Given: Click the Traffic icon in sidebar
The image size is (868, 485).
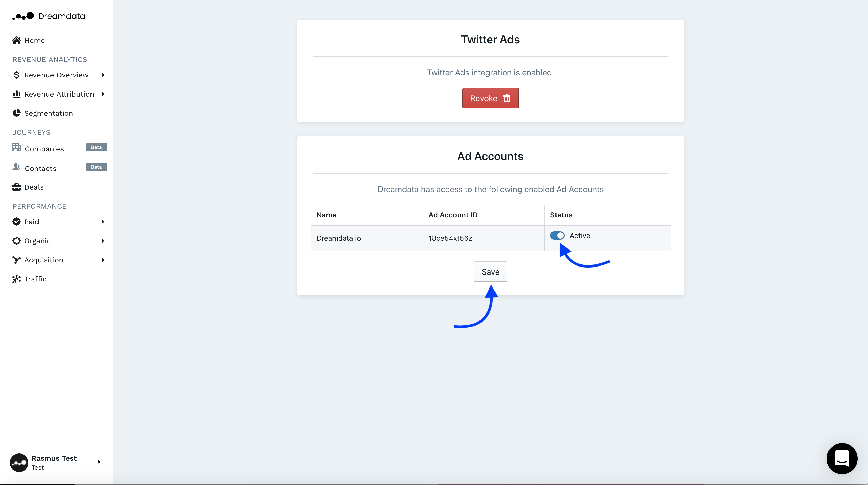Looking at the screenshot, I should [17, 279].
